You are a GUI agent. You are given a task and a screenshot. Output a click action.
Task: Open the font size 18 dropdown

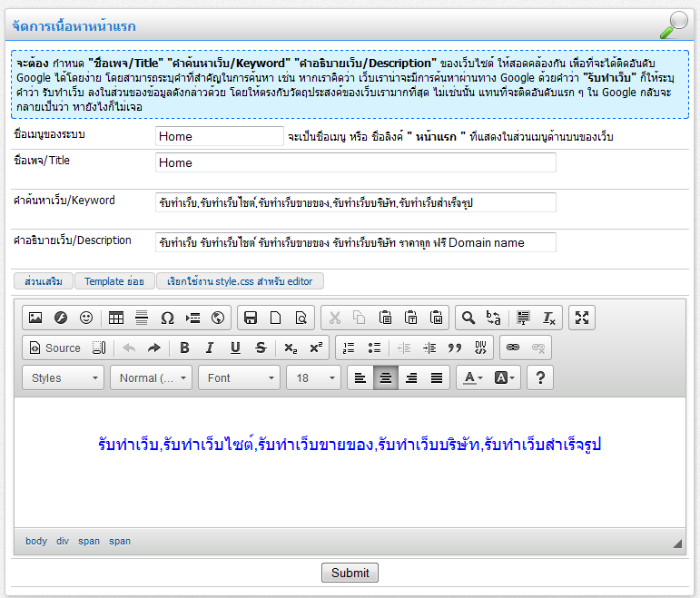pyautogui.click(x=313, y=378)
